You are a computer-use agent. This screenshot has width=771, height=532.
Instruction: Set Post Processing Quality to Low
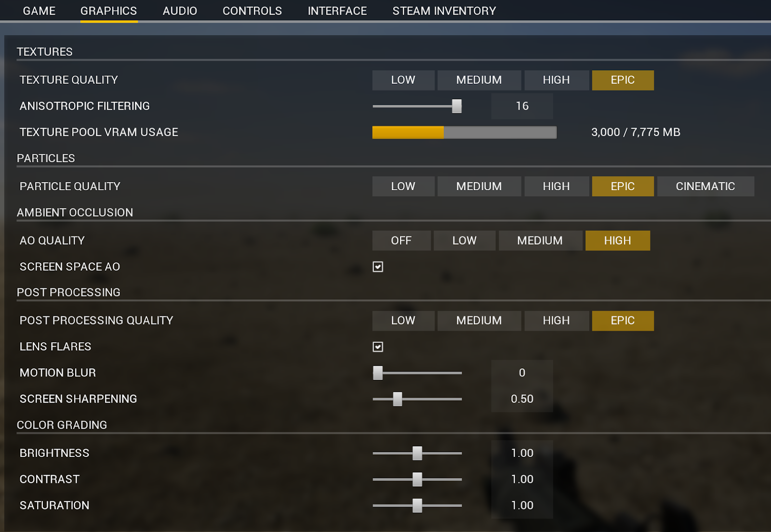403,321
